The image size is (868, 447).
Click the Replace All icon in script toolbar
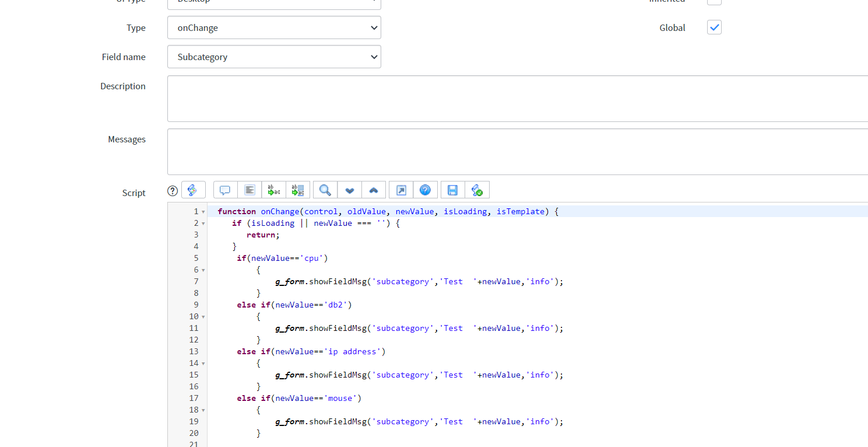pyautogui.click(x=298, y=190)
